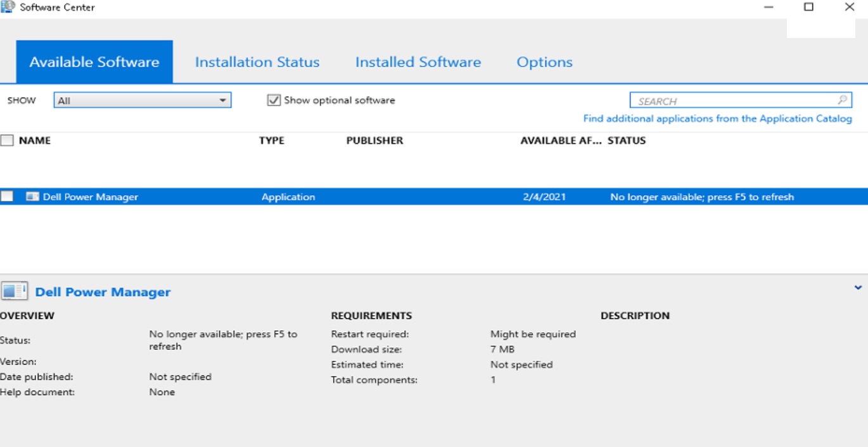
Task: Sort by the STATUS column header
Action: click(627, 141)
